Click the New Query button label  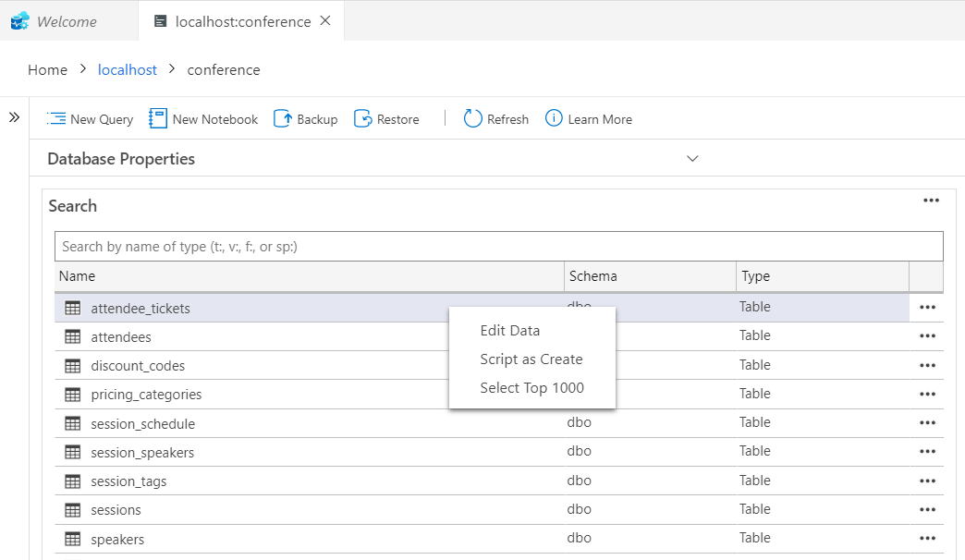[x=102, y=119]
